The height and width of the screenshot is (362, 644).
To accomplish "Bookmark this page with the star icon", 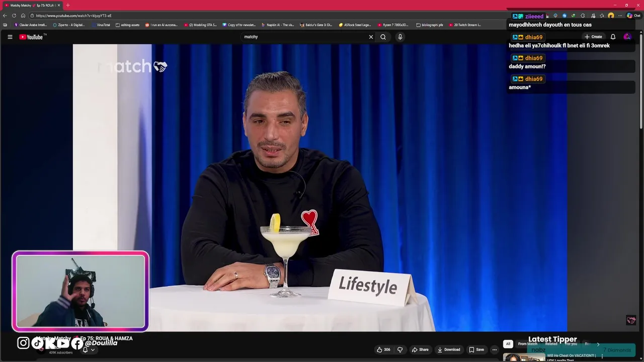I will pos(602,16).
